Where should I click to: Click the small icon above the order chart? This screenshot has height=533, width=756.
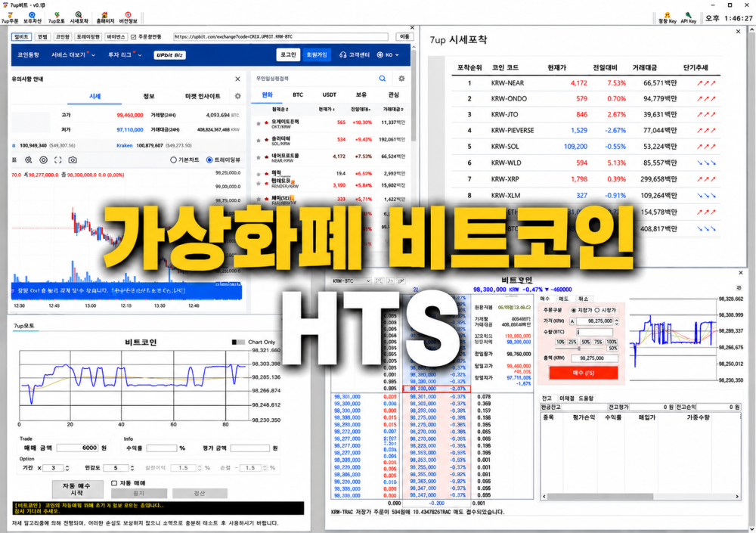click(739, 289)
